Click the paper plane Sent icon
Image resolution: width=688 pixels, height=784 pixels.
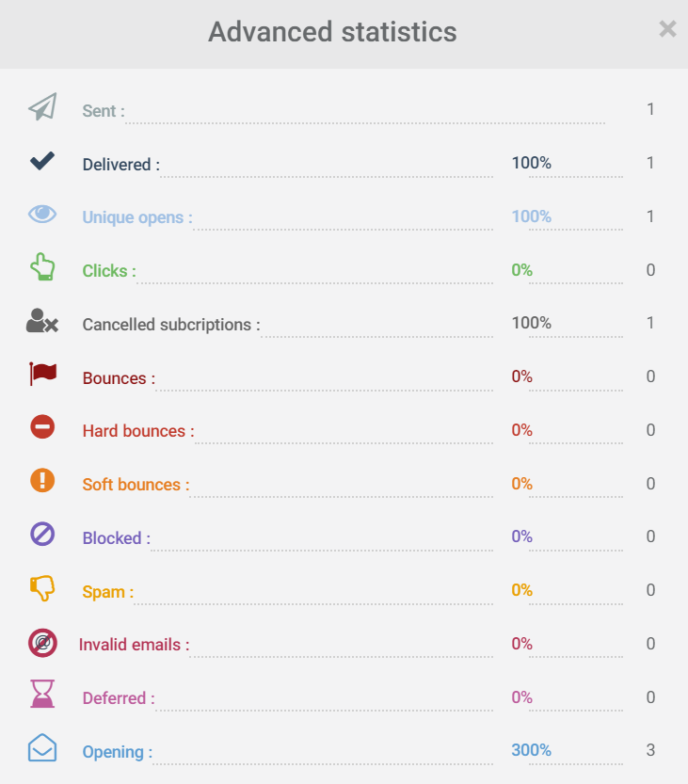(x=42, y=107)
